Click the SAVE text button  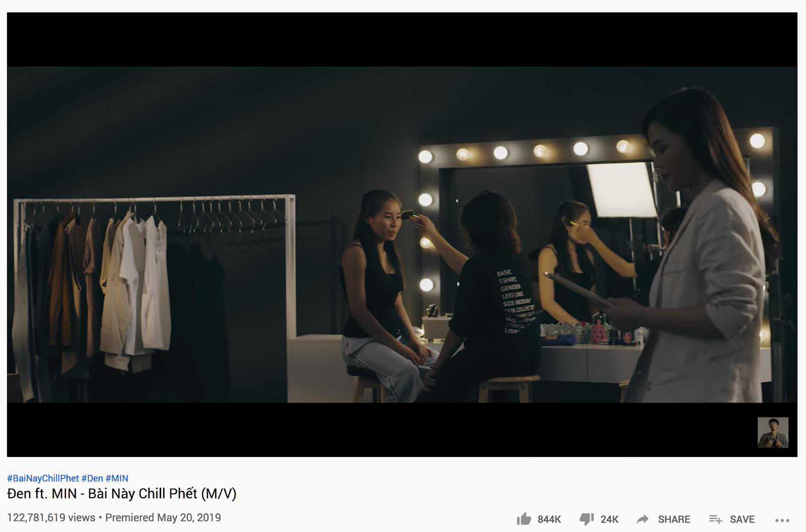click(742, 519)
